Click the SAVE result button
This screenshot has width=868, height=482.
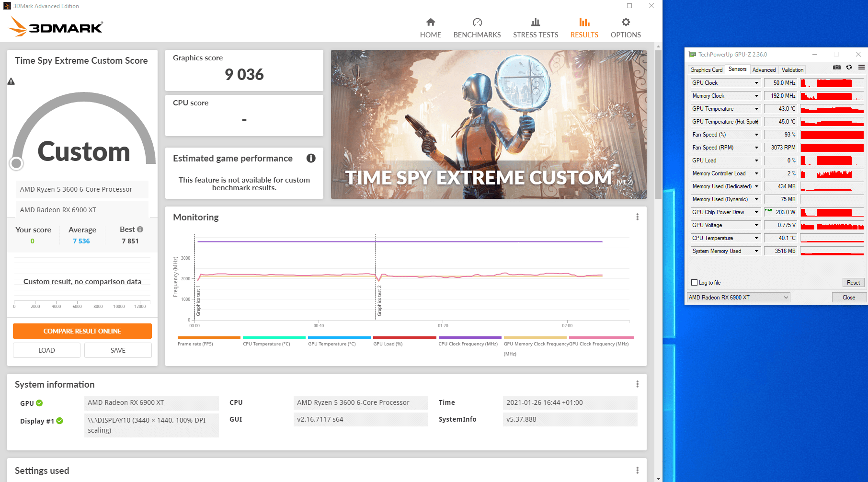pyautogui.click(x=118, y=350)
